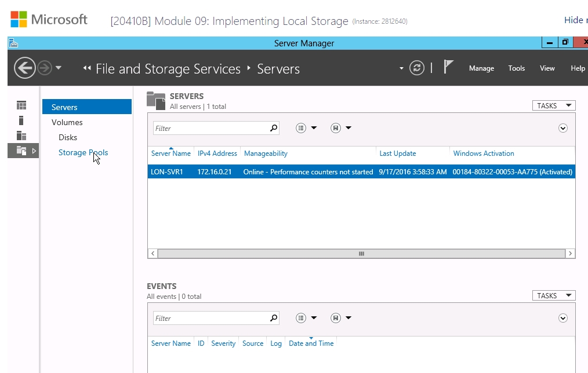Open the Notifications flag
Viewport: 588px width, 373px height.
(448, 67)
